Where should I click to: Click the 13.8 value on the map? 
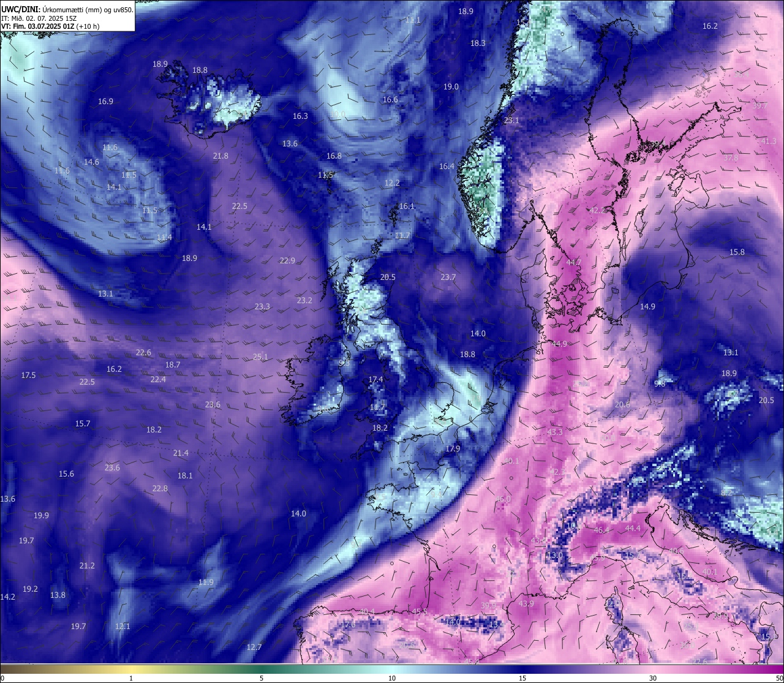pyautogui.click(x=58, y=595)
